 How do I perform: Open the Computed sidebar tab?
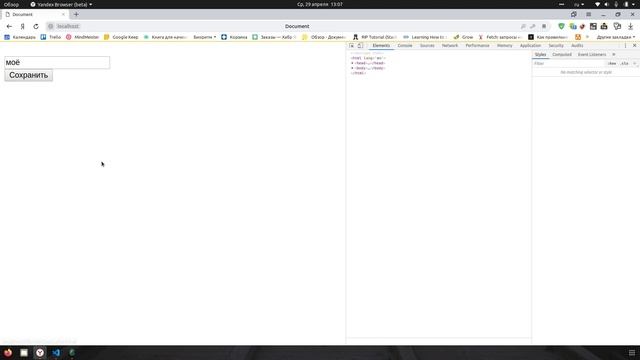562,55
